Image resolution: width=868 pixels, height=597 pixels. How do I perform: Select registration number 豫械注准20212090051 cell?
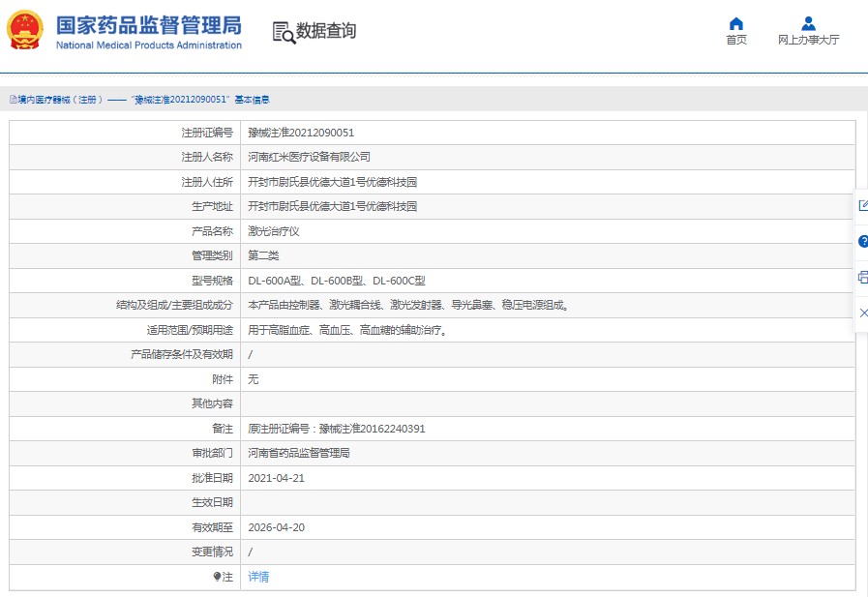[301, 133]
